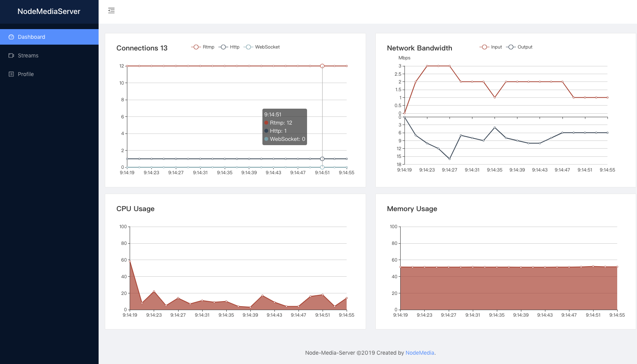Click the Output bandwidth lowest dip point at 9:14:27
This screenshot has width=637, height=364.
pyautogui.click(x=450, y=159)
